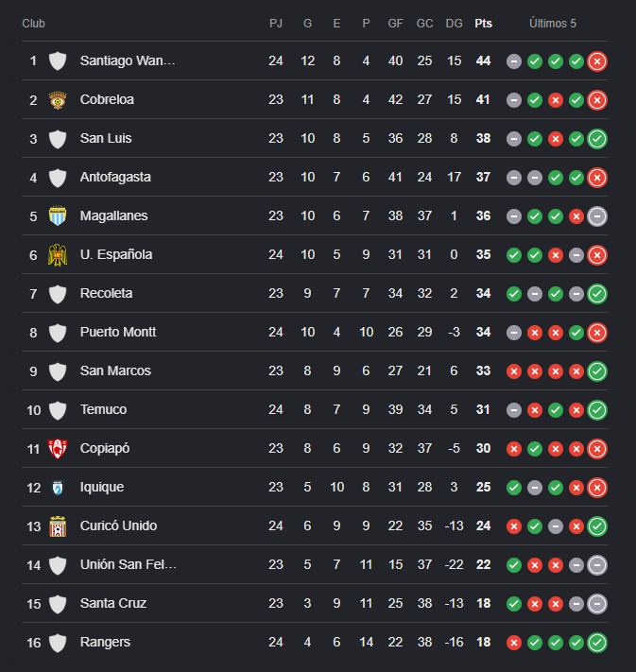Viewport: 636px width, 672px height.
Task: Click the Curicó Unido striped crest
Action: [x=58, y=526]
